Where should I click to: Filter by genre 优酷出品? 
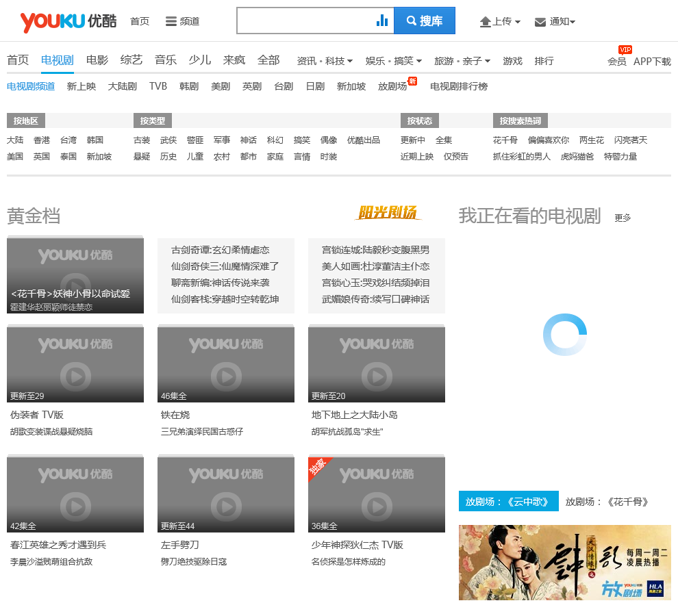[363, 140]
